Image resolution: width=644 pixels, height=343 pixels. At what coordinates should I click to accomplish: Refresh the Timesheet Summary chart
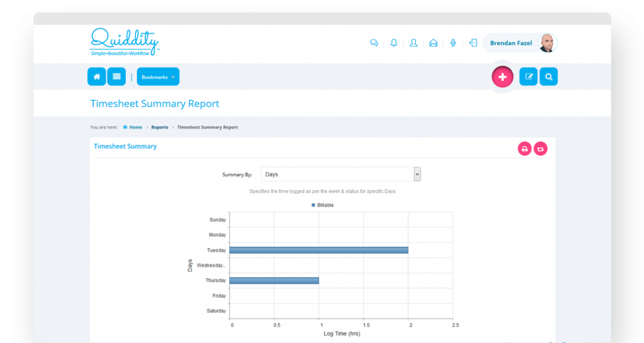click(540, 149)
